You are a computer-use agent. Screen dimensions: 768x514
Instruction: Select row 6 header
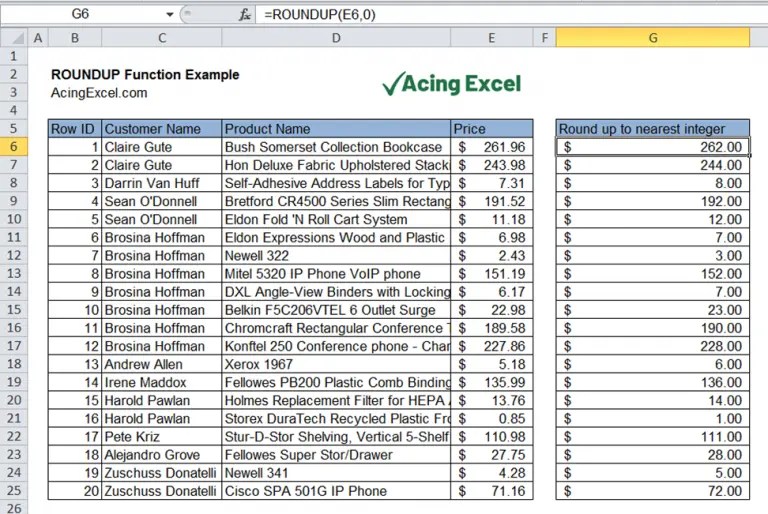(x=14, y=147)
